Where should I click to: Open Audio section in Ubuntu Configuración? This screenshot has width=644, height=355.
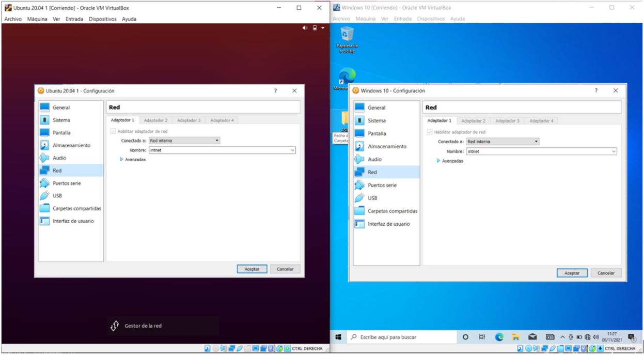click(x=71, y=158)
